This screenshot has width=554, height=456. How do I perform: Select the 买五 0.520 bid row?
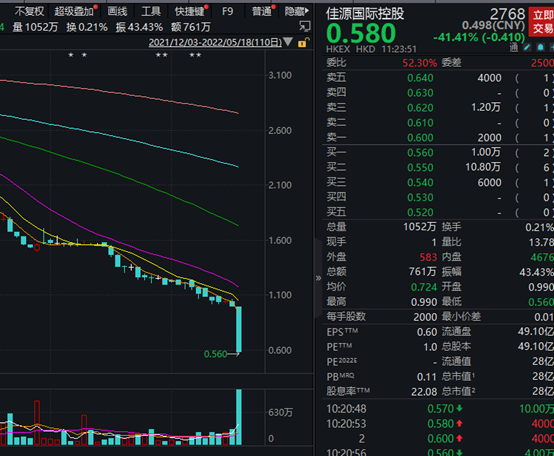point(438,212)
